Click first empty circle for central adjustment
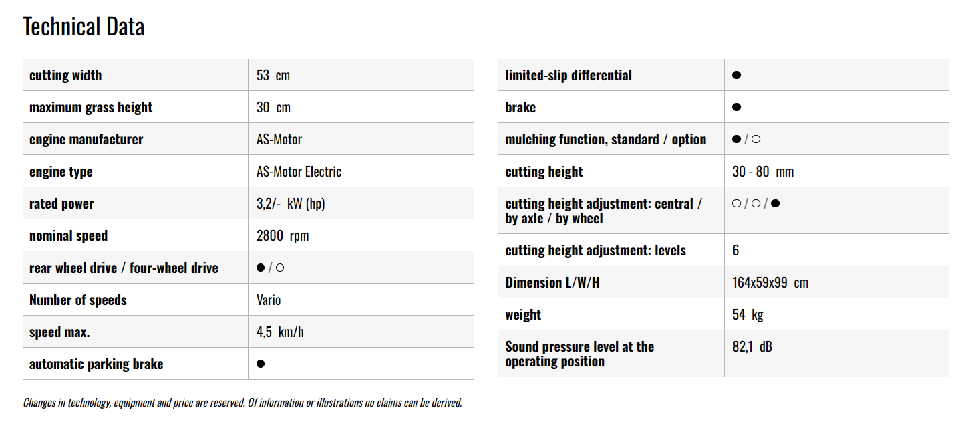Viewport: 980px width, 422px height. pos(736,203)
